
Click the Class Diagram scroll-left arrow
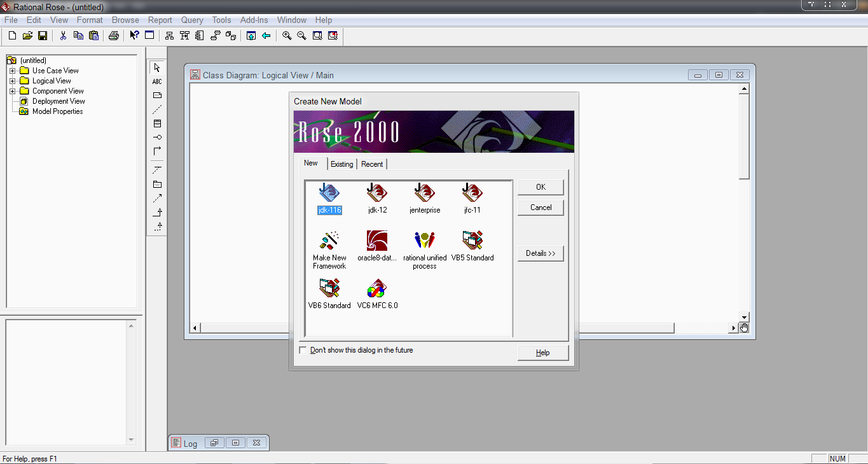tap(195, 328)
